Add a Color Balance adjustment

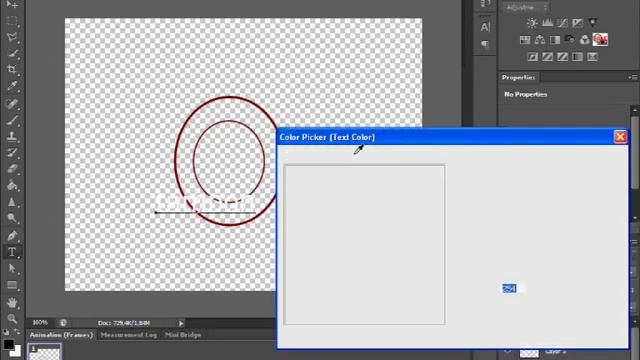tap(540, 40)
